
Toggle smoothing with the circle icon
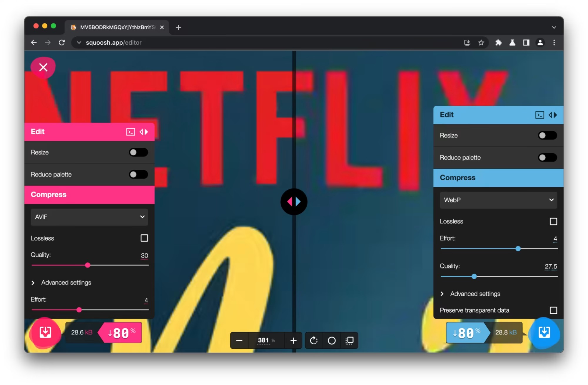pyautogui.click(x=332, y=341)
